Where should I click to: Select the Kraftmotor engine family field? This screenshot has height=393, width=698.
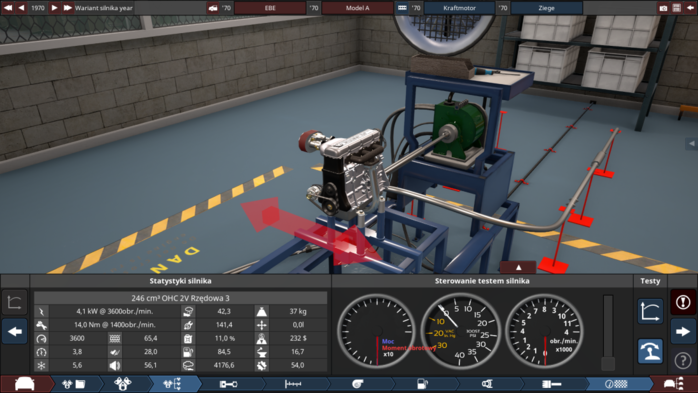pyautogui.click(x=459, y=8)
